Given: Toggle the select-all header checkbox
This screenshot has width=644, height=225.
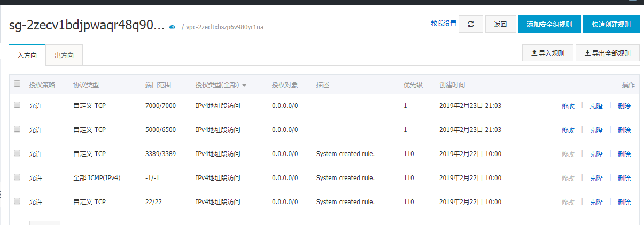Looking at the screenshot, I should (17, 84).
